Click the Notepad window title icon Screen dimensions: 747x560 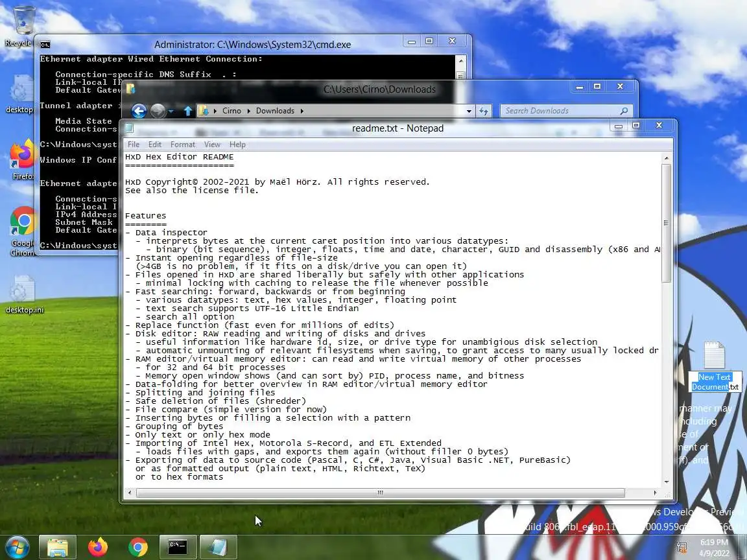pos(129,128)
